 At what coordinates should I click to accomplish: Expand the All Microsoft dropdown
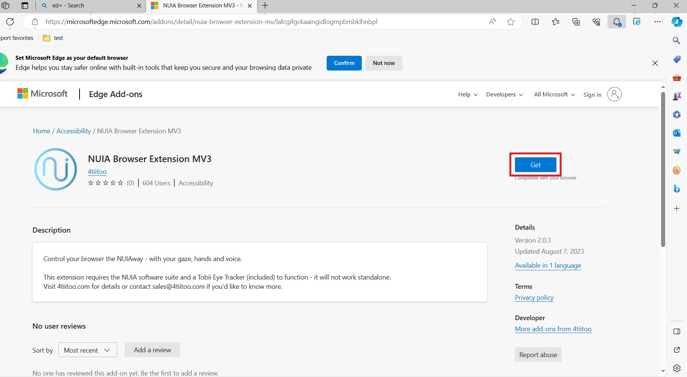554,94
